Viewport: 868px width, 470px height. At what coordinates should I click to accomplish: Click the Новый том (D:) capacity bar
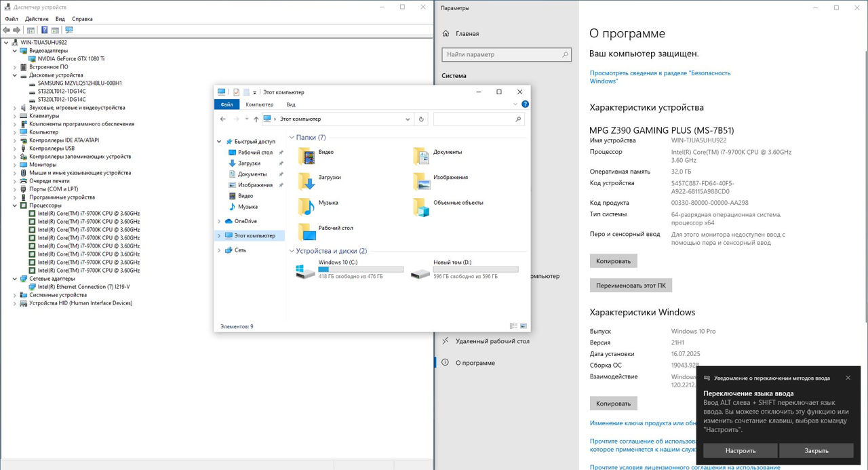[475, 269]
